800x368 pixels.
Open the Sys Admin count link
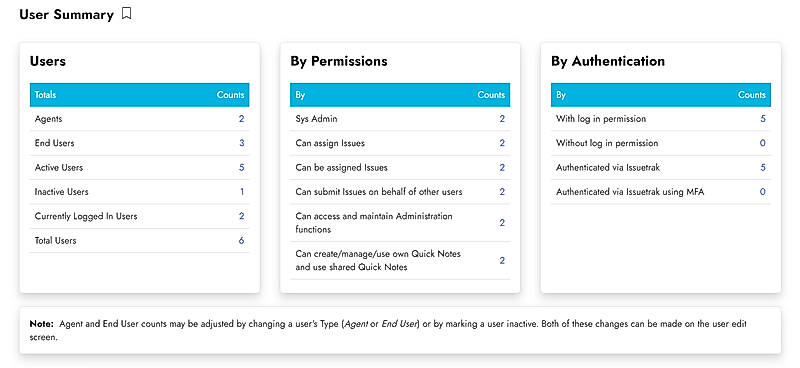click(x=502, y=119)
